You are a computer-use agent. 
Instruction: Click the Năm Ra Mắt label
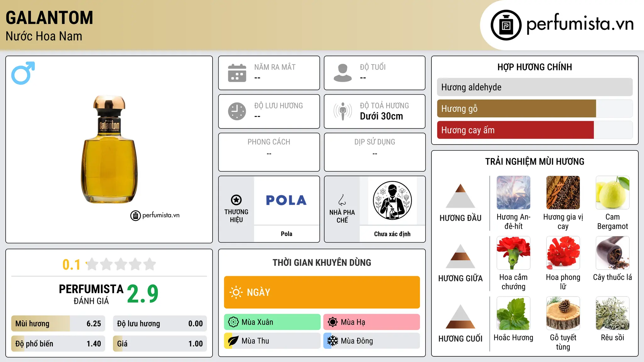[275, 67]
